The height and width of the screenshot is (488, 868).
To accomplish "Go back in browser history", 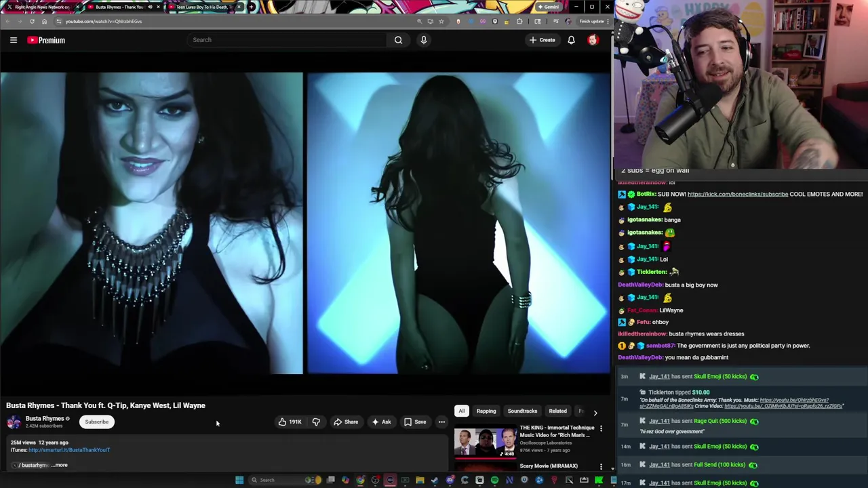I will [x=7, y=21].
